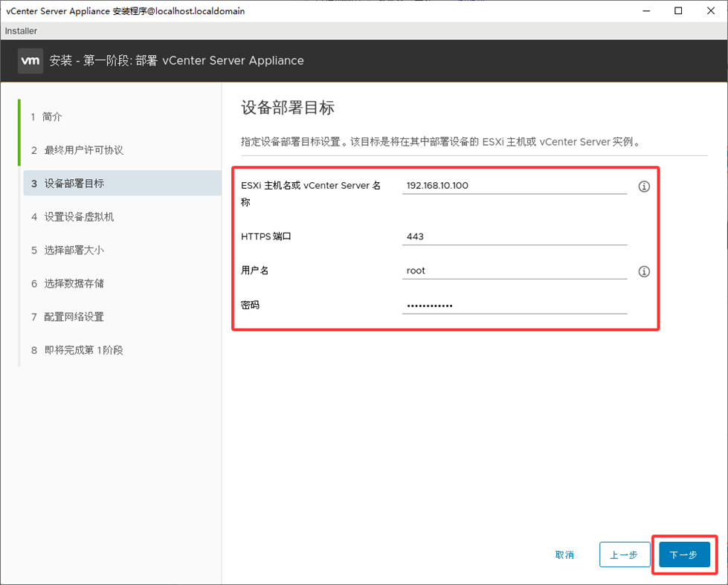The height and width of the screenshot is (585, 728).
Task: Open step 7 配置网络设置
Action: click(x=74, y=317)
